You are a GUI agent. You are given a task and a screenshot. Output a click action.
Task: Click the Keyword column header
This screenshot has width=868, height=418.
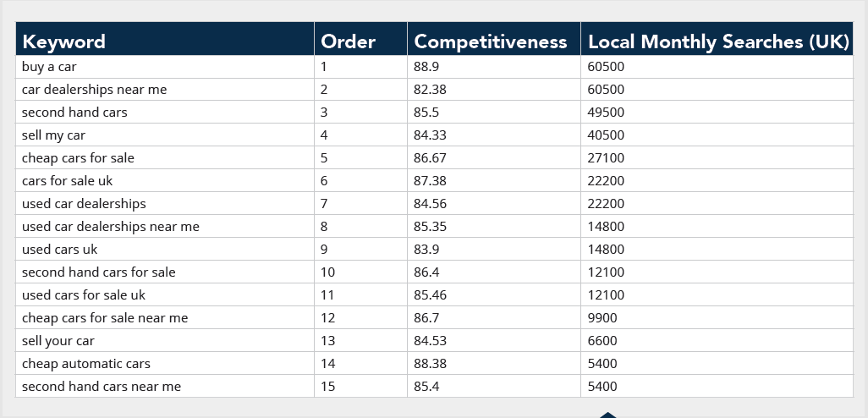coord(165,39)
